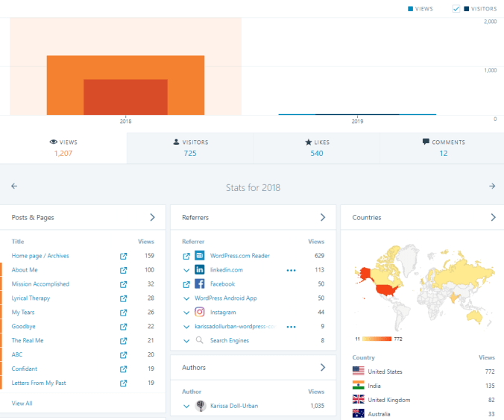Go to previous year with left arrow
This screenshot has width=504, height=420.
click(x=14, y=186)
